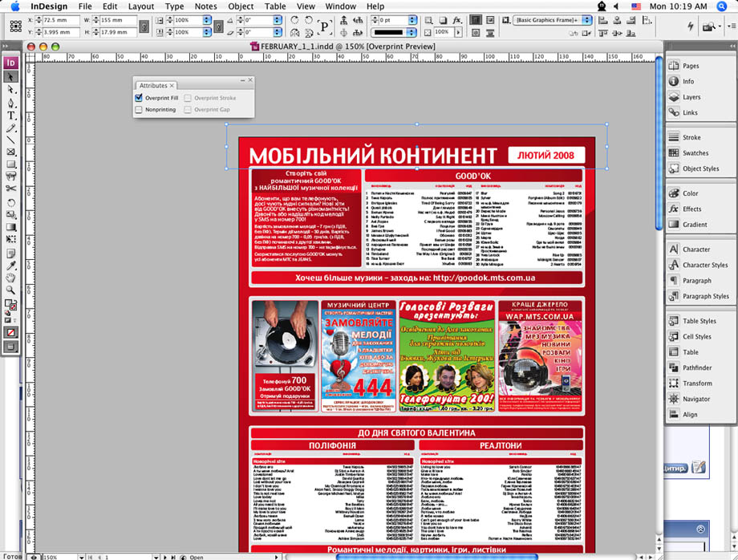Screen dimensions: 738x560
Task: Select the Gradient Swatch tool
Action: [10, 227]
